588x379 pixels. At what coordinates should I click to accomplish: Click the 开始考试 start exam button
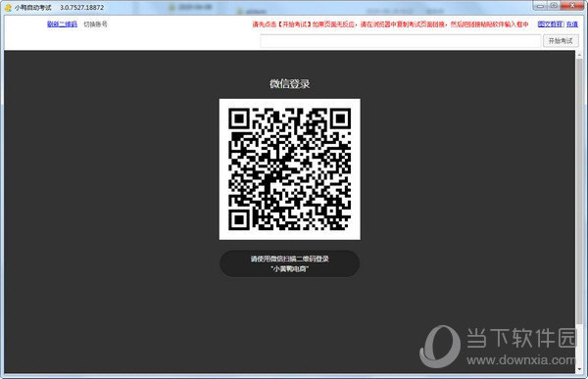click(561, 41)
